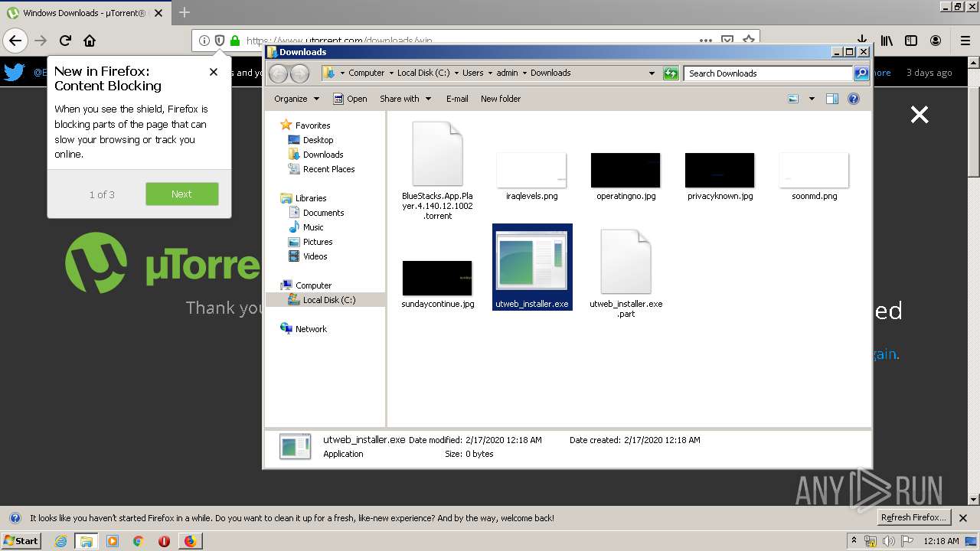Open Videos library
Screen dimensions: 980x551
315,256
